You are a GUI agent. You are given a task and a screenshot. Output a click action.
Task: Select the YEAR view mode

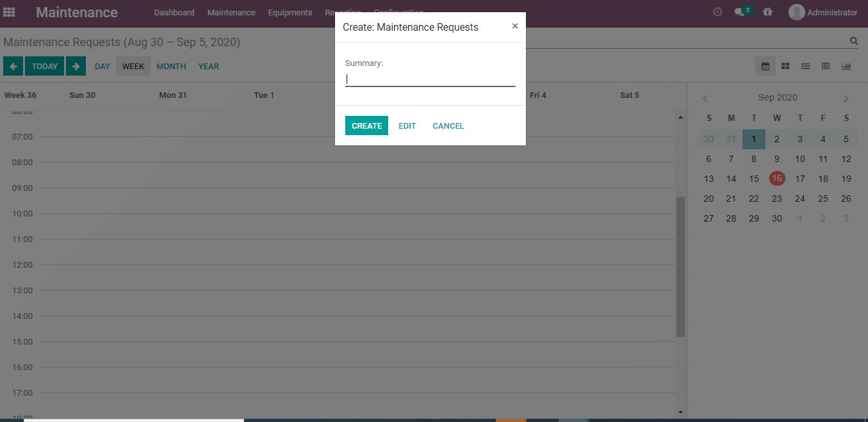click(x=208, y=66)
